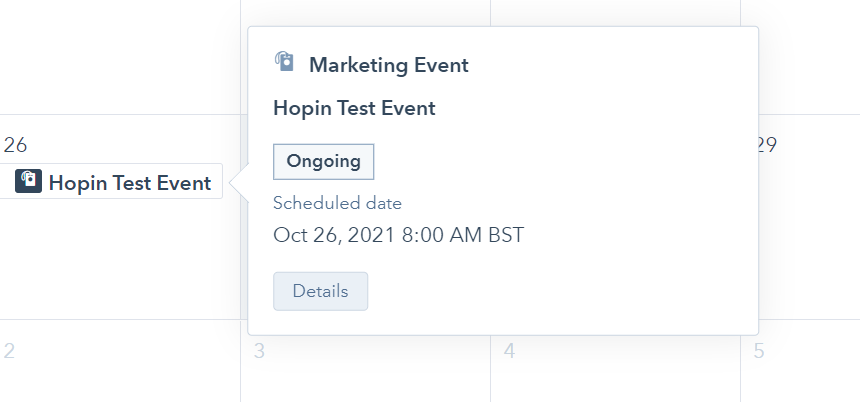The width and height of the screenshot is (860, 402).
Task: Click the popover's pointer arrow beside the event
Action: pyautogui.click(x=239, y=183)
